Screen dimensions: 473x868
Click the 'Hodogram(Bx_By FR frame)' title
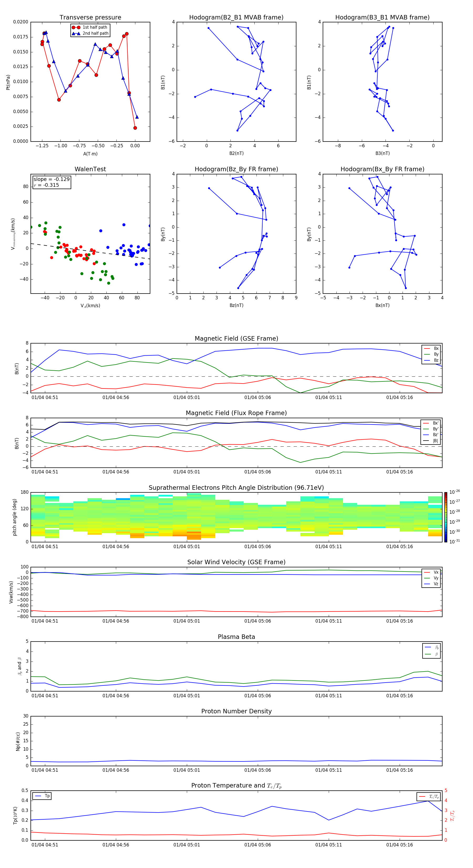tap(382, 169)
